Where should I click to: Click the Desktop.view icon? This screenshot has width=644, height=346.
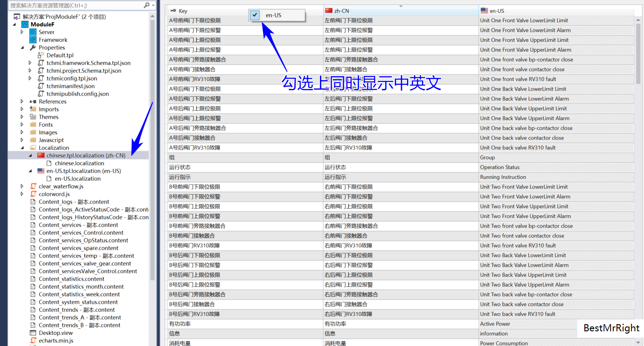coord(33,333)
